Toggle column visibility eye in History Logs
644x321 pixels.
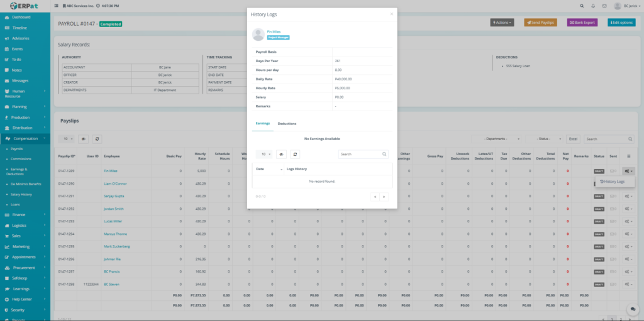pyautogui.click(x=281, y=154)
